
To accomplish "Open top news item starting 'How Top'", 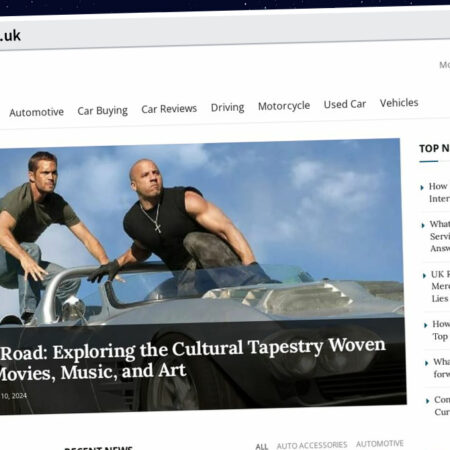I will [x=441, y=330].
